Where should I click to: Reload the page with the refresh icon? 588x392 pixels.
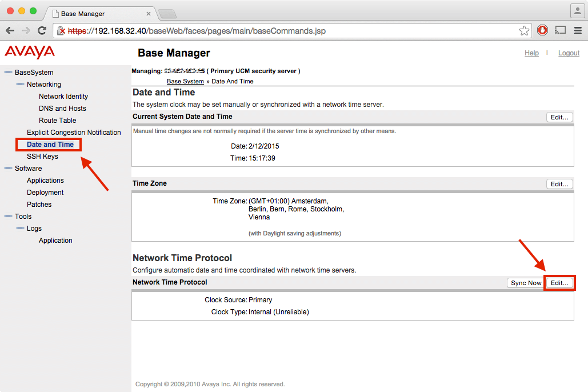[x=42, y=31]
